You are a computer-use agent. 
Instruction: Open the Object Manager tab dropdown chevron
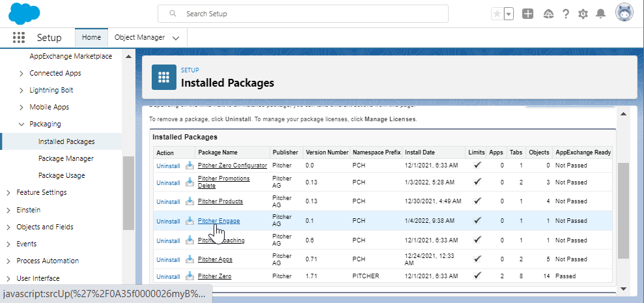tap(175, 38)
